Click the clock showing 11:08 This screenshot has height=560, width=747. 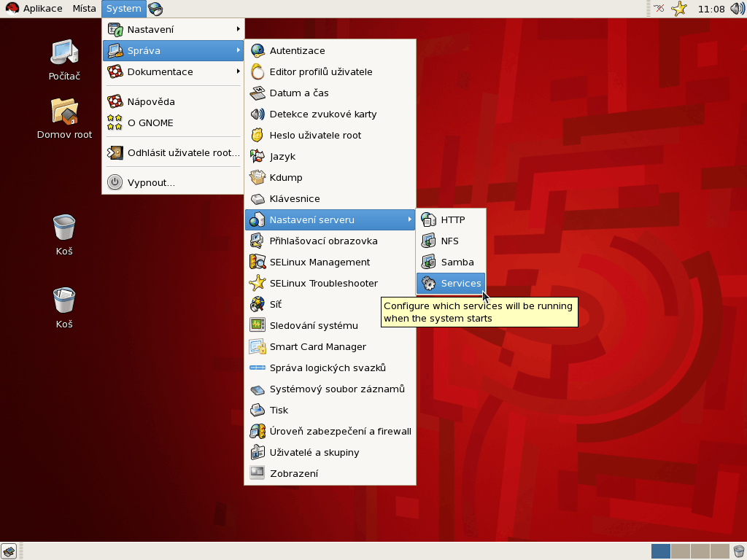pyautogui.click(x=711, y=9)
